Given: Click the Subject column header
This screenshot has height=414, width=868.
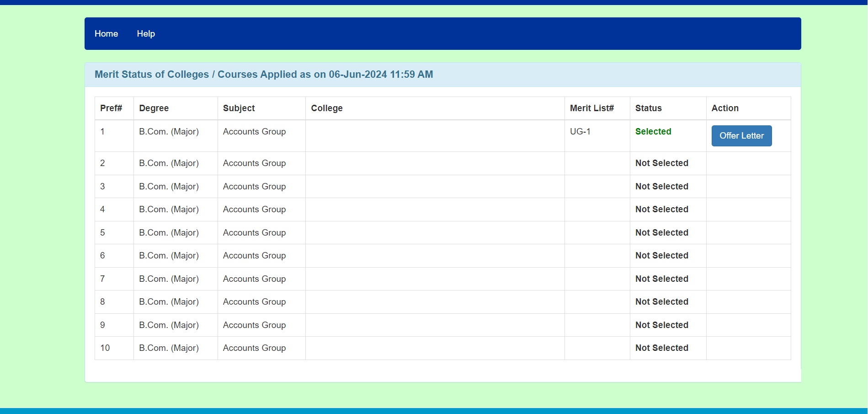Looking at the screenshot, I should [x=239, y=108].
